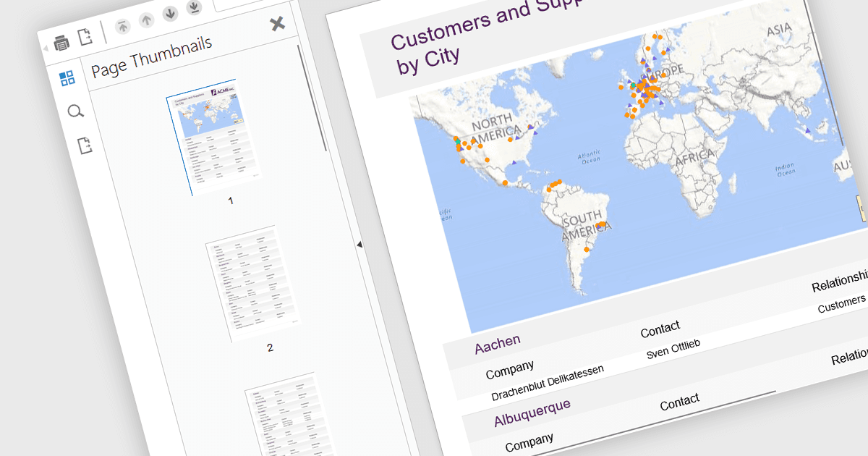
Task: Click the 'Customers' relationship value
Action: [x=841, y=304]
